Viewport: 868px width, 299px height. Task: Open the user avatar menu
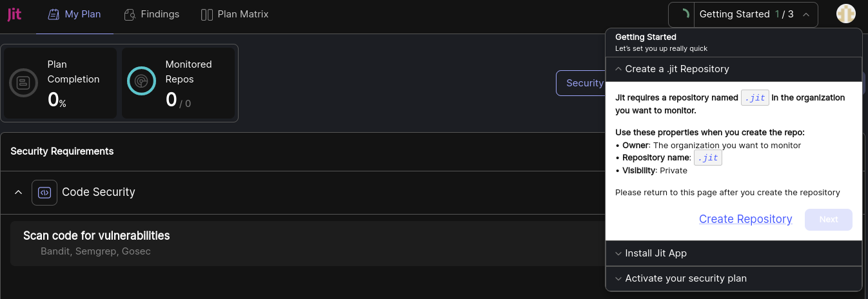pos(845,14)
